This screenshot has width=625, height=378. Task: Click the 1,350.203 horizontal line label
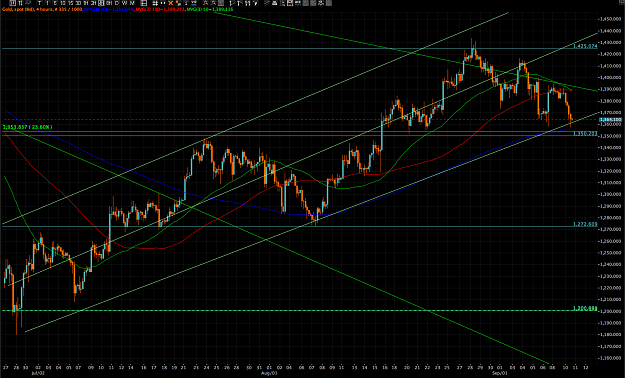coord(585,134)
